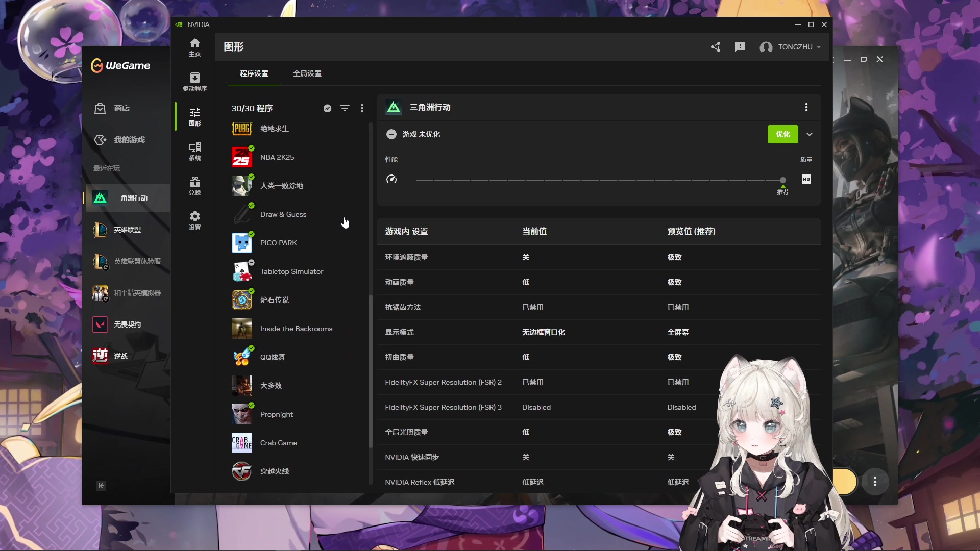
Task: Click the WeGame logo
Action: 120,65
